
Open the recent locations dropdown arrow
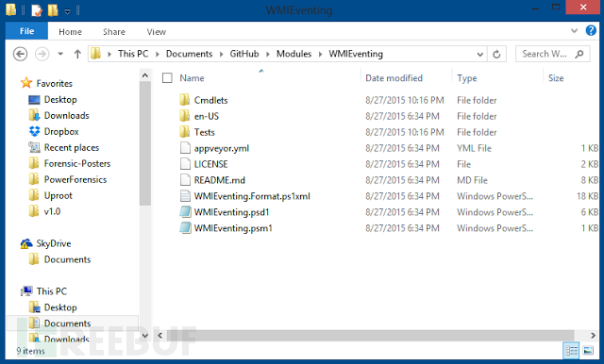(x=60, y=54)
